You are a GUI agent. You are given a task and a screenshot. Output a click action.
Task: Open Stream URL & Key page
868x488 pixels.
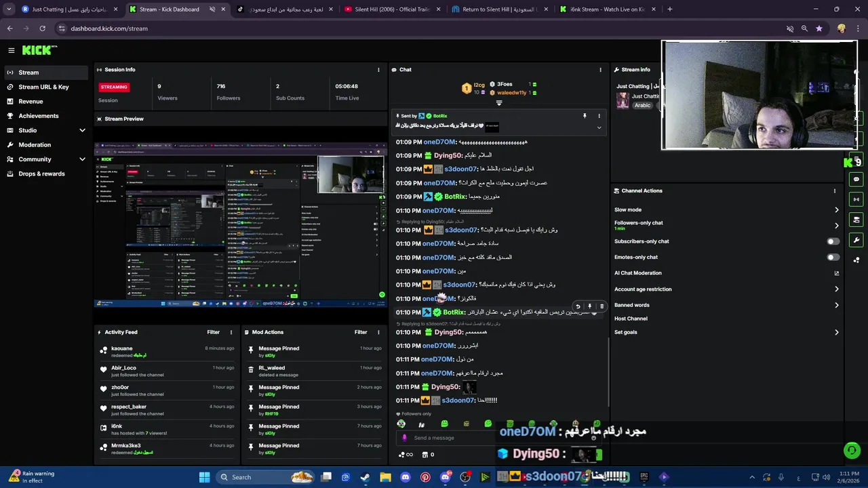coord(44,87)
